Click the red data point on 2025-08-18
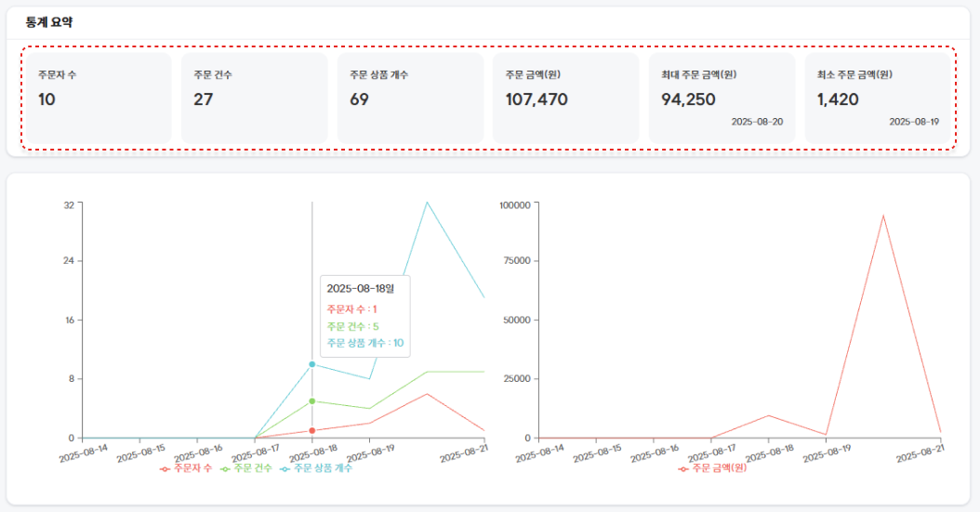980x512 pixels. [312, 430]
